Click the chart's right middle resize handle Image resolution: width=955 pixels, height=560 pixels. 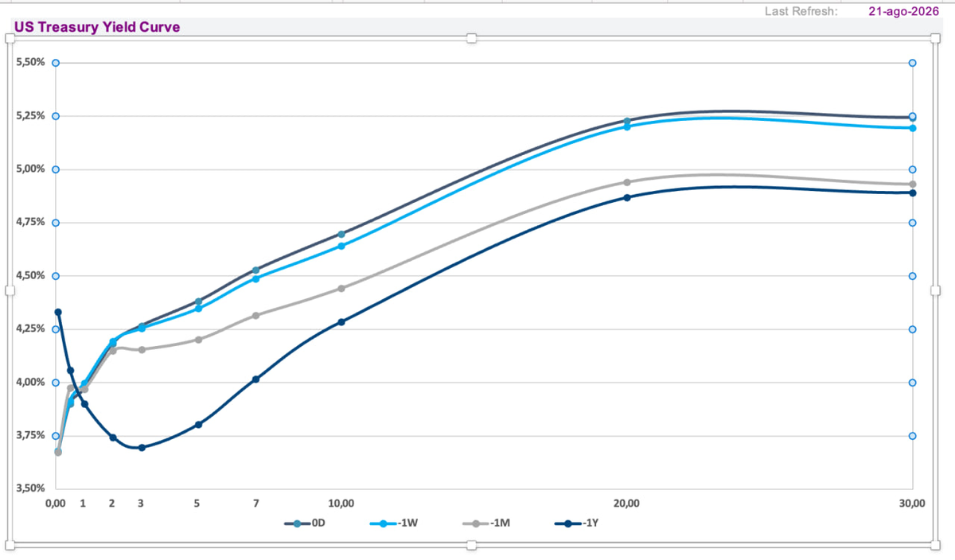tap(937, 291)
